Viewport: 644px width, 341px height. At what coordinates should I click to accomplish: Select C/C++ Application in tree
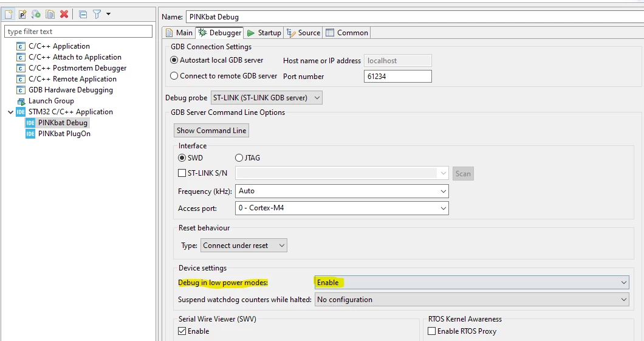coord(59,46)
